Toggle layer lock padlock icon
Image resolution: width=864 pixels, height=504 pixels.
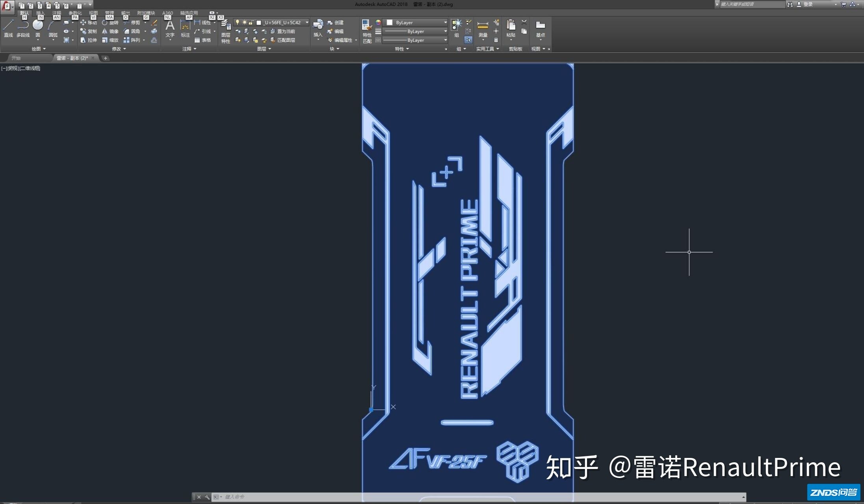251,22
